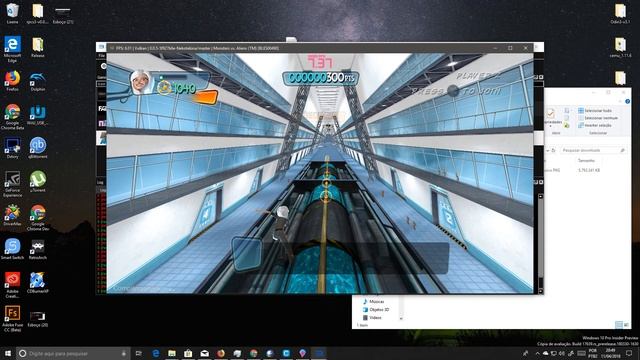640x360 pixels.
Task: Open Microsoft Store from the taskbar
Action: pos(188,353)
